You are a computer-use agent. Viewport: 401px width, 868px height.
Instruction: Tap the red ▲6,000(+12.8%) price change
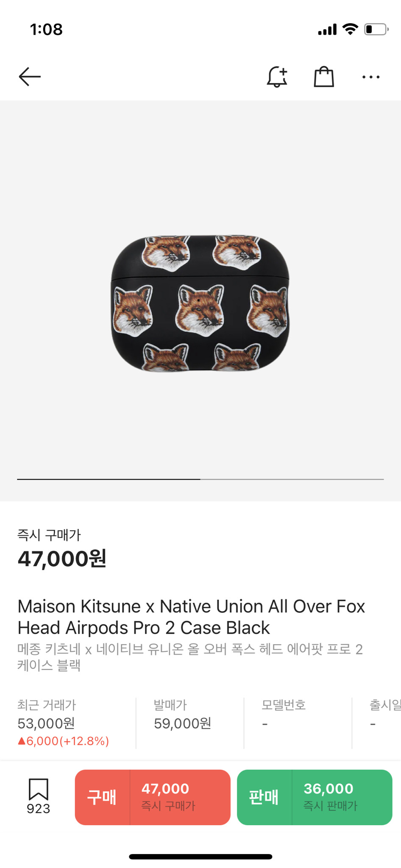pos(64,741)
